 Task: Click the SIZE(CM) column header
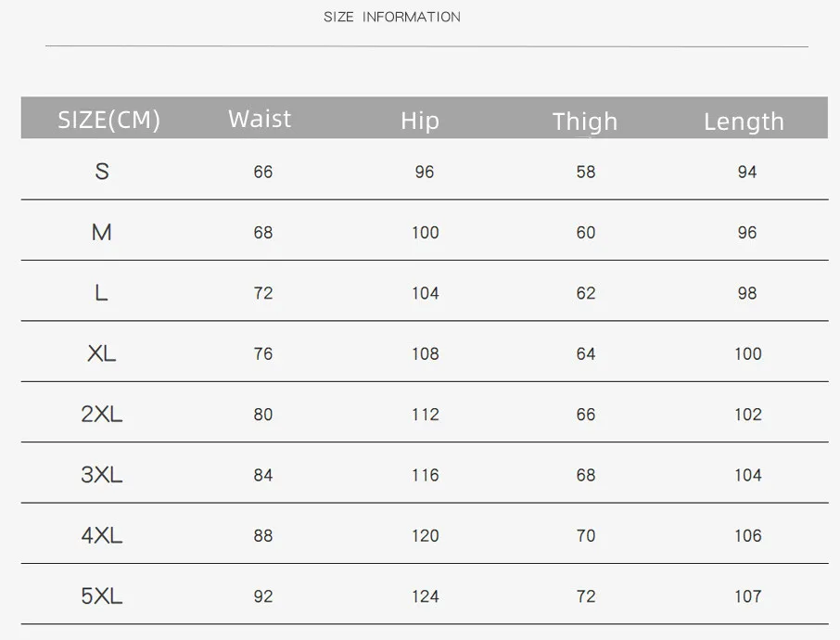(x=108, y=120)
